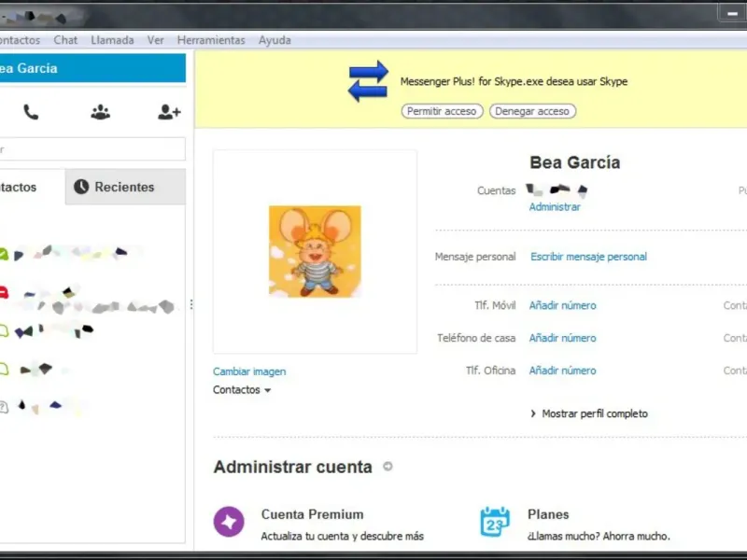Image resolution: width=747 pixels, height=560 pixels.
Task: Click the Bea García blue header bar
Action: 92,68
